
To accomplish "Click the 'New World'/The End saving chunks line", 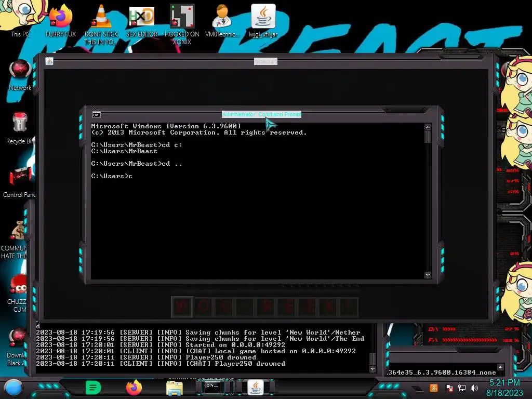I will click(200, 339).
